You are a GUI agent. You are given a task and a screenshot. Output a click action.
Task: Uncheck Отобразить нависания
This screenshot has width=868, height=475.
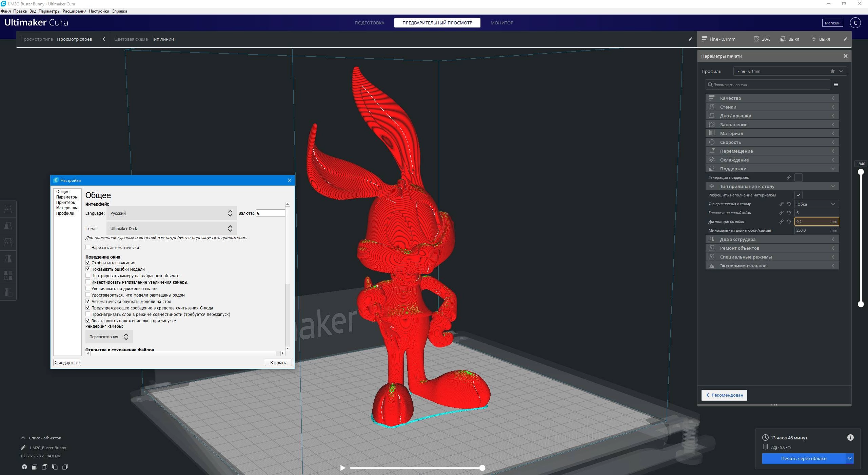pyautogui.click(x=88, y=263)
